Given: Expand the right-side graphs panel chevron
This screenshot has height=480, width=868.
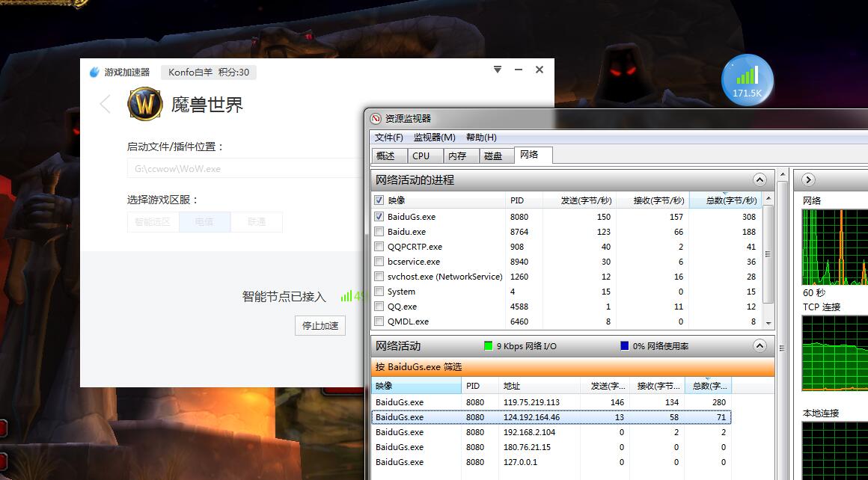Looking at the screenshot, I should 807,179.
